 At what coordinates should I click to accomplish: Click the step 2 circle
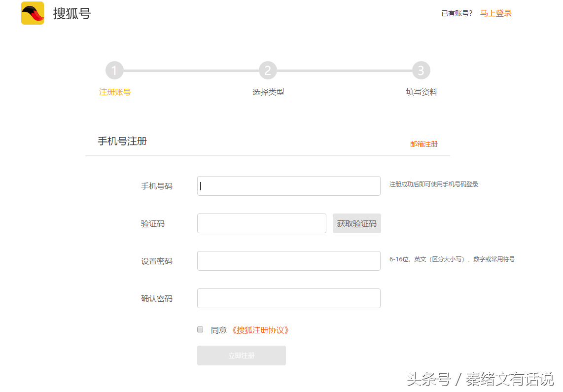pos(268,71)
